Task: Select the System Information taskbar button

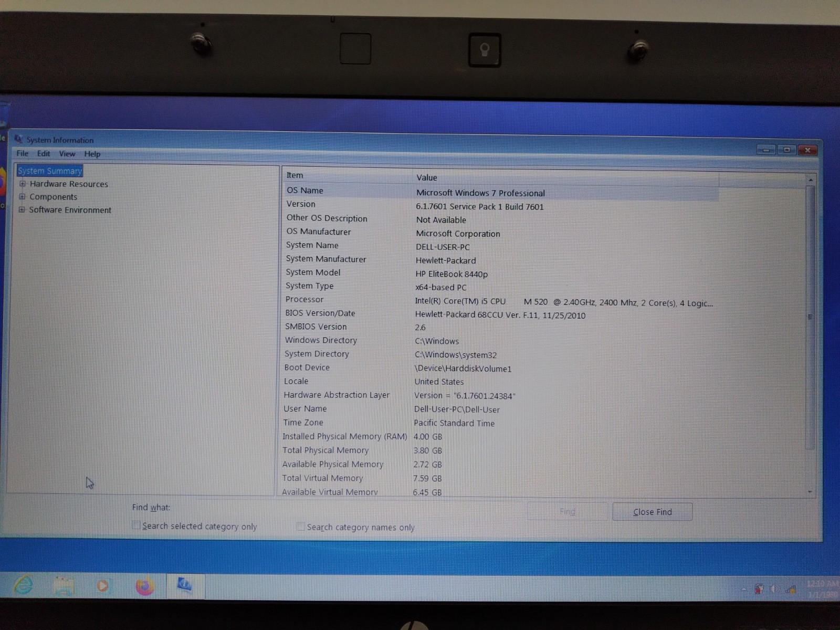Action: [x=185, y=585]
